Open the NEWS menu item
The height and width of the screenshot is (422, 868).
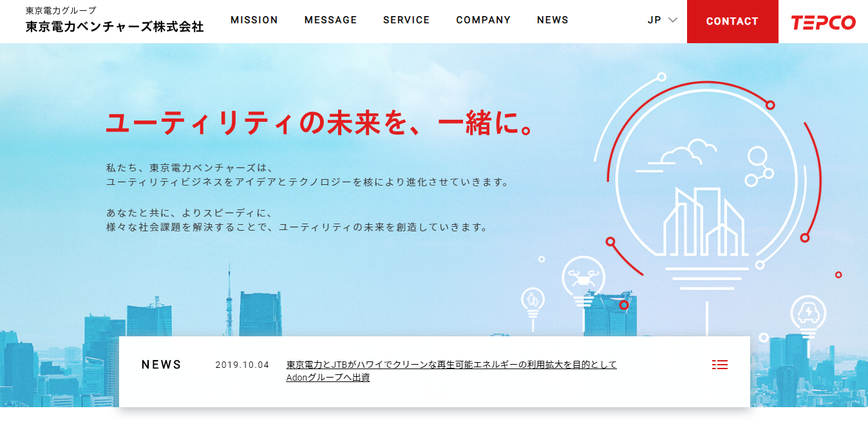pos(552,20)
